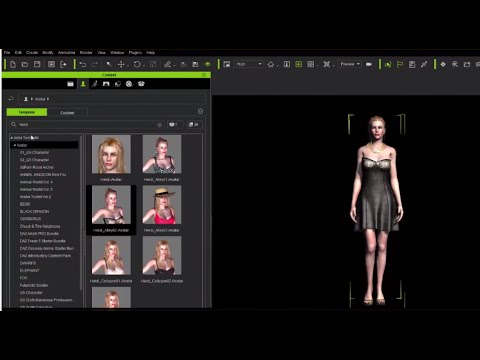Click the Open Project folder icon
The image size is (480, 360).
tap(25, 64)
